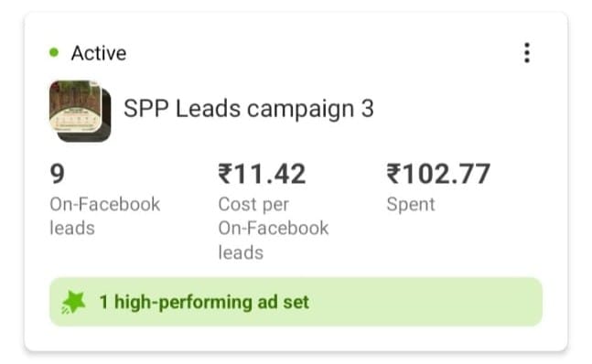View the 1 high-performing ad set banner
This screenshot has width=592, height=364.
[296, 302]
